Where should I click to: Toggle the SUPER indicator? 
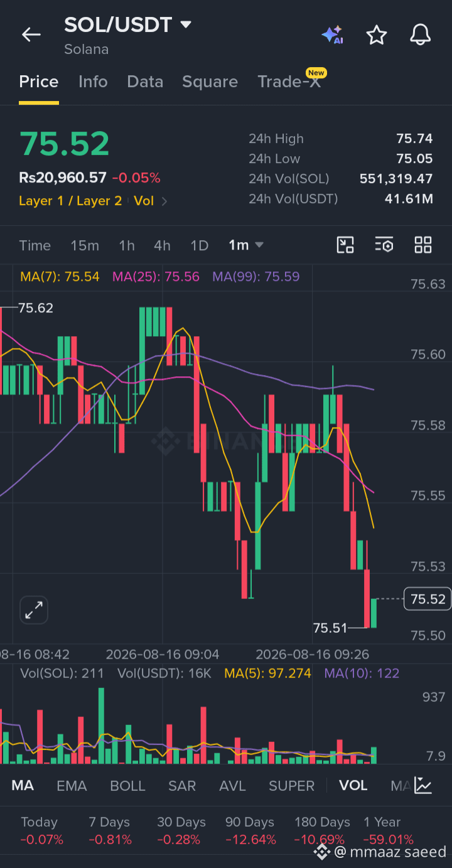click(291, 786)
